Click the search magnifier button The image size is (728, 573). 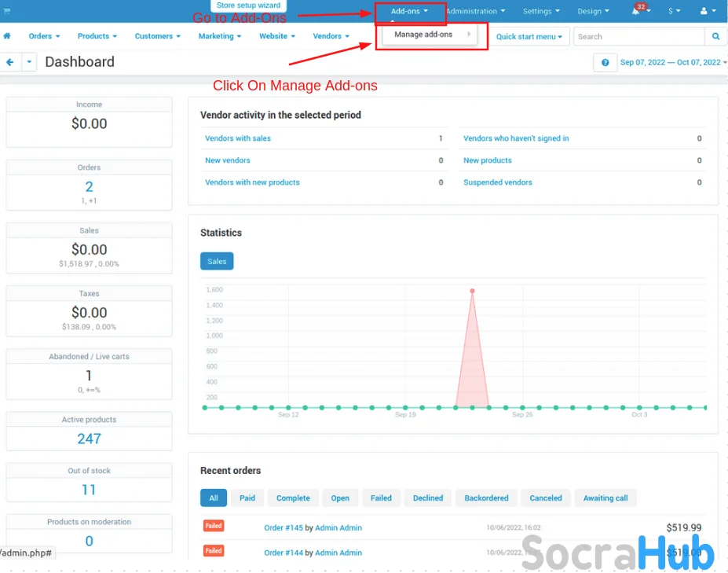tap(715, 36)
